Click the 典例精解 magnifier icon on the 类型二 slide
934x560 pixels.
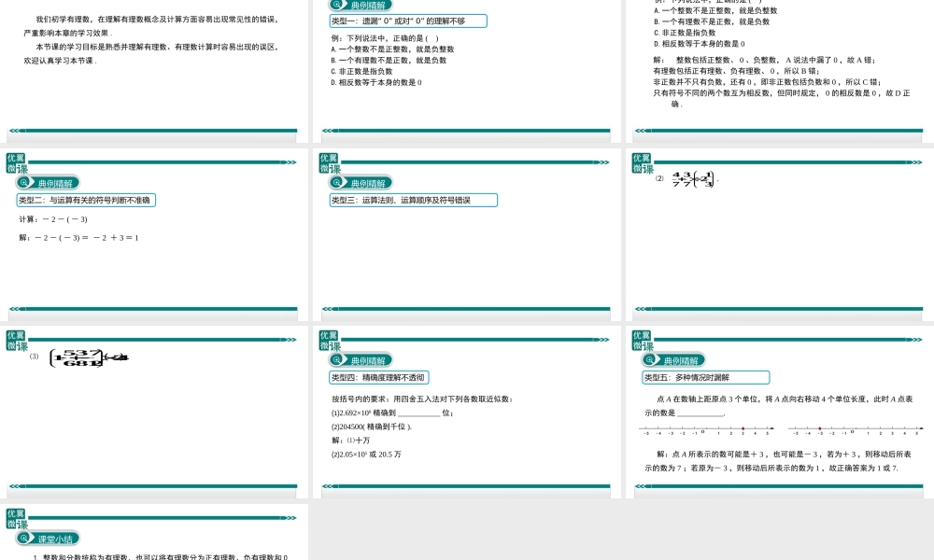(25, 182)
